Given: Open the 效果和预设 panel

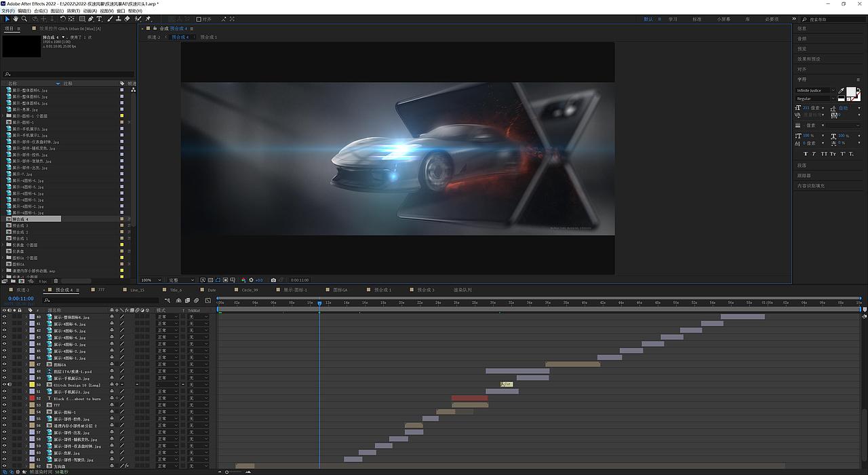Looking at the screenshot, I should (x=808, y=59).
